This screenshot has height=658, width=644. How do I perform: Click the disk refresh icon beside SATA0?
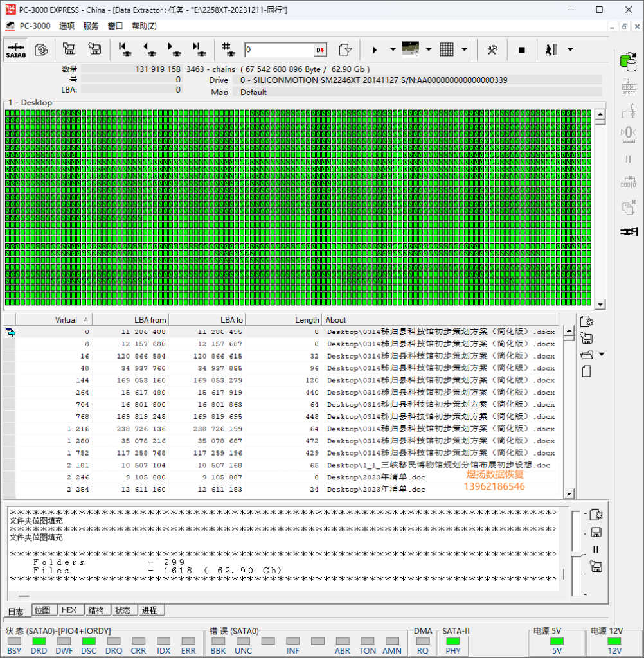tap(41, 50)
